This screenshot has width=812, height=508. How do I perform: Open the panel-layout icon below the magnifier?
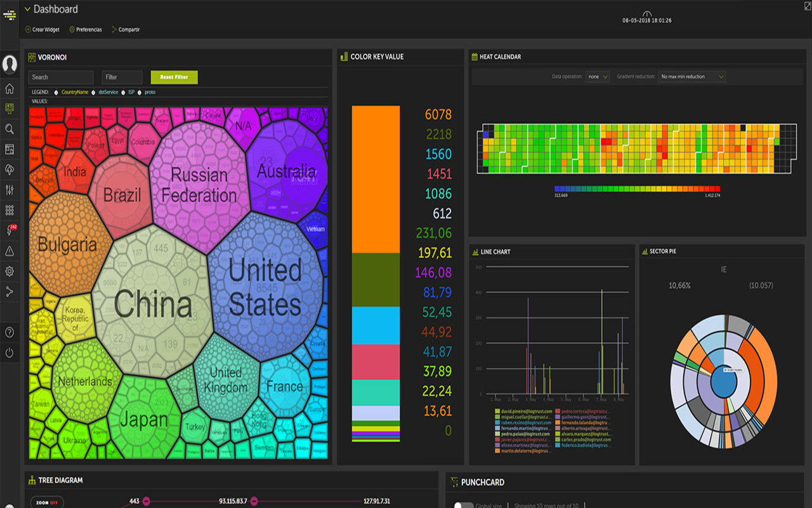pyautogui.click(x=10, y=149)
